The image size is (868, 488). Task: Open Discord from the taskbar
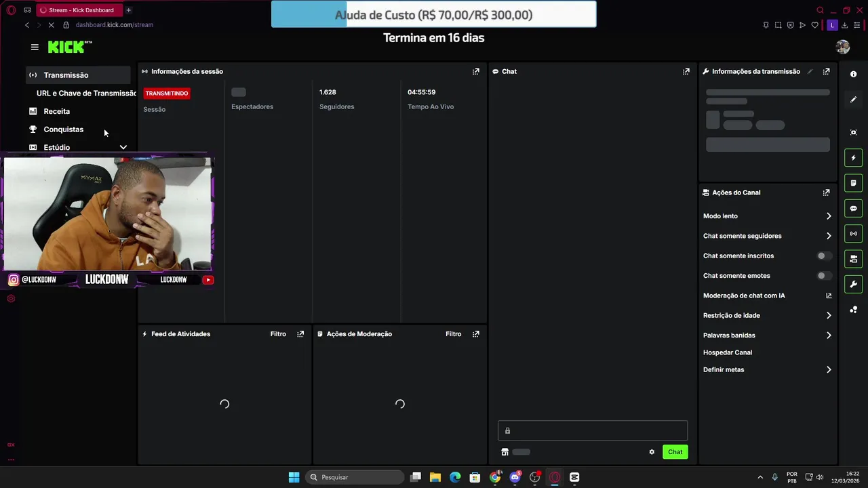[515, 477]
